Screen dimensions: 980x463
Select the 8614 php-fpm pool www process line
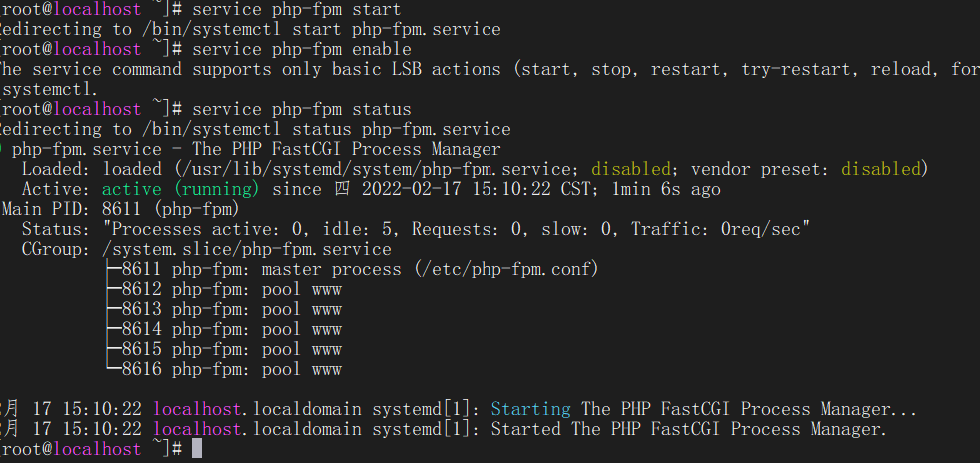tap(231, 329)
